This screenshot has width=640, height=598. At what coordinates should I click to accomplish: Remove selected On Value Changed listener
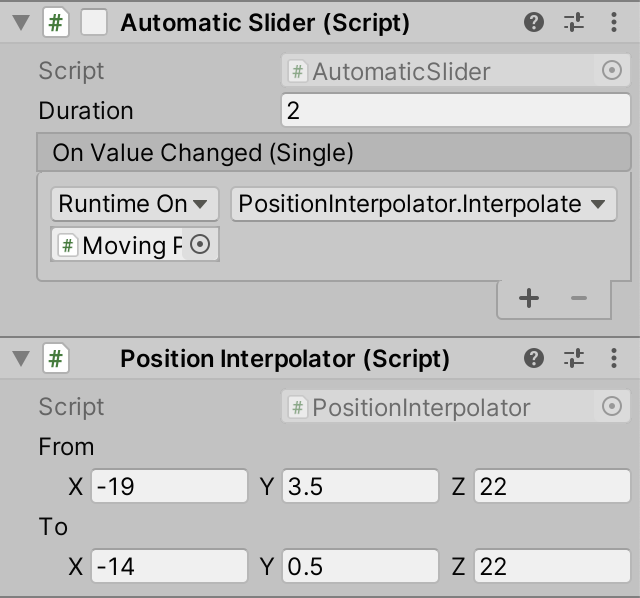pos(578,298)
